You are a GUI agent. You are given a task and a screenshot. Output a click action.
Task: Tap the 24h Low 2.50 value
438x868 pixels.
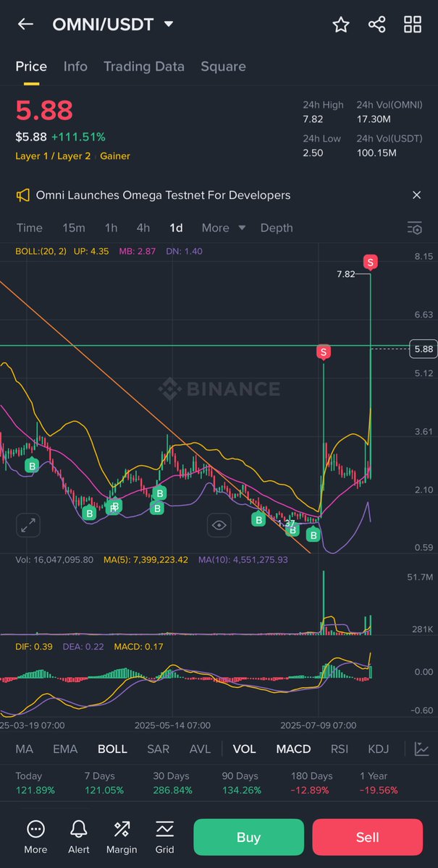[313, 153]
